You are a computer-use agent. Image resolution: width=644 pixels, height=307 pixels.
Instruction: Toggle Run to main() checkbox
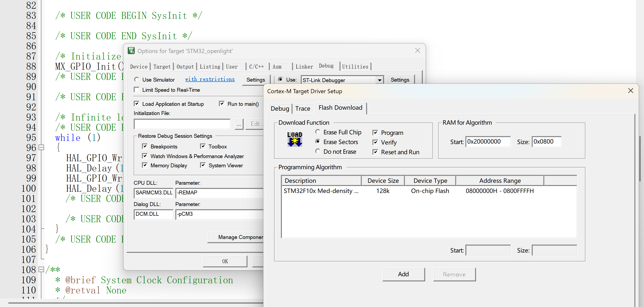pos(222,103)
